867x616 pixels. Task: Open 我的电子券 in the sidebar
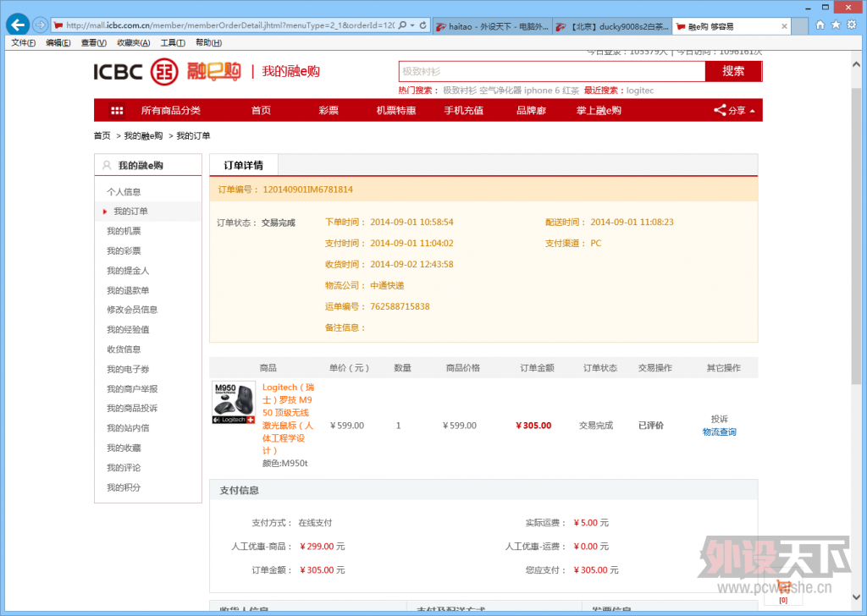pos(128,370)
